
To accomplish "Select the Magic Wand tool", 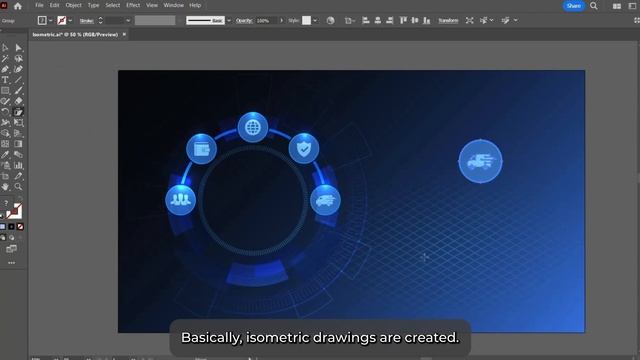I will coord(5,58).
